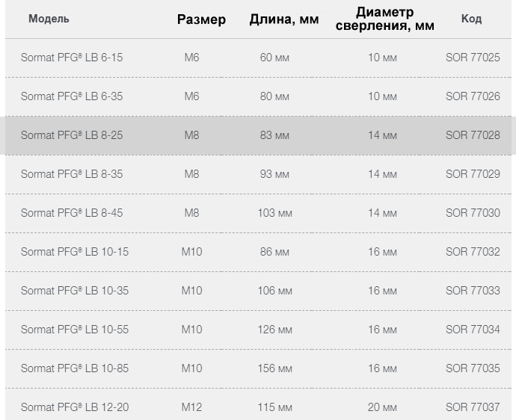Select Sormat PFG LB 10-35 model name
This screenshot has width=516, height=420.
[75, 291]
